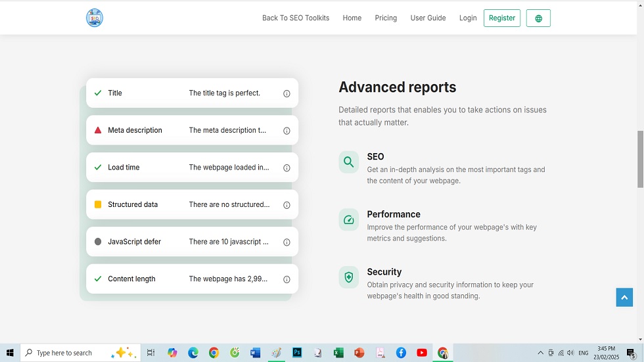This screenshot has width=644, height=362.
Task: Click the SEO toolkit logo in header
Action: click(x=95, y=18)
